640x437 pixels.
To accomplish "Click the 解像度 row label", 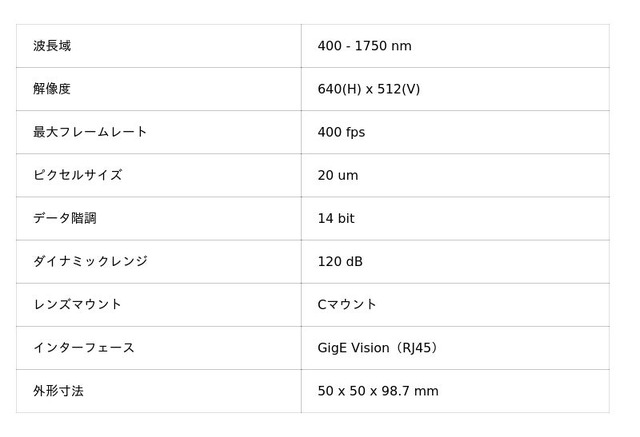I will coord(52,89).
